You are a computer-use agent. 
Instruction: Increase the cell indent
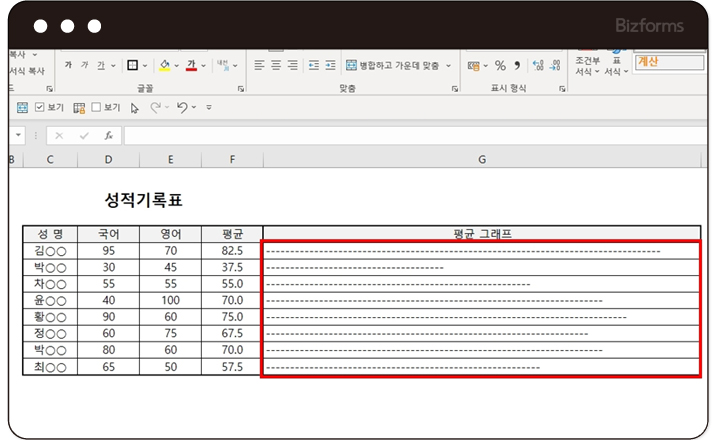tap(328, 65)
